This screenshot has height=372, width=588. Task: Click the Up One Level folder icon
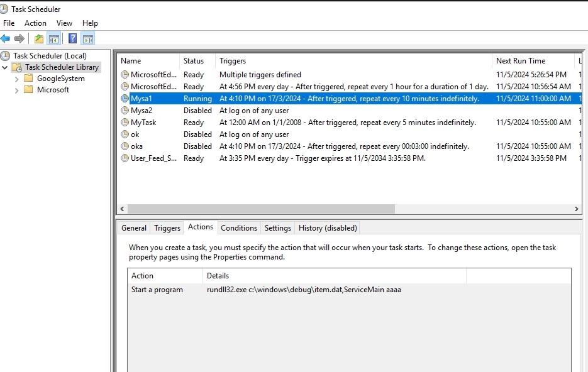coord(39,39)
